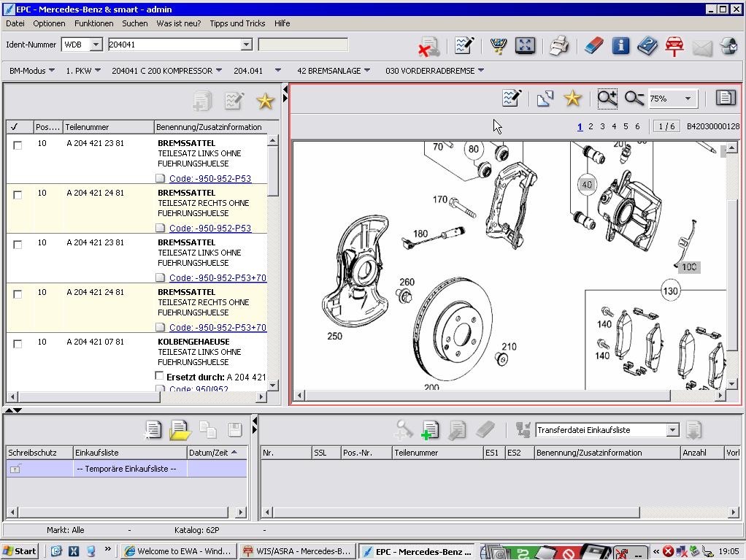Open the Suchen menu

(134, 23)
